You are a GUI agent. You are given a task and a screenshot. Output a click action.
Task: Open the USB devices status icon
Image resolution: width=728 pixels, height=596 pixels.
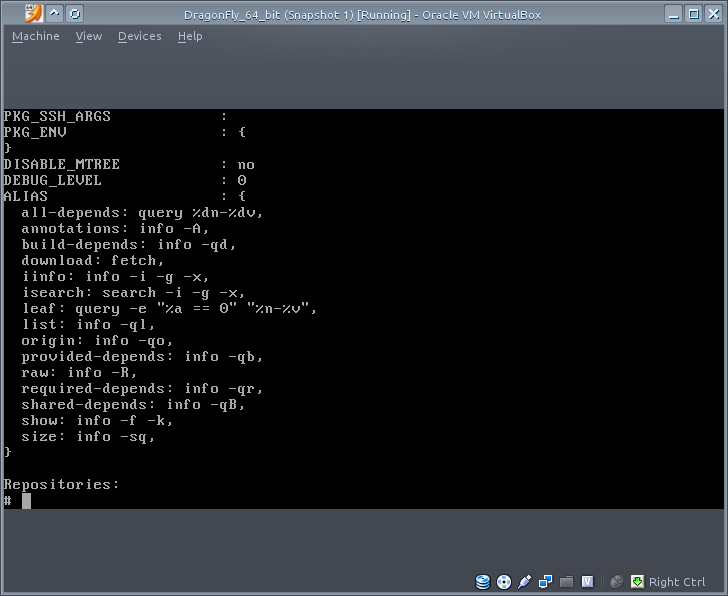pos(525,582)
